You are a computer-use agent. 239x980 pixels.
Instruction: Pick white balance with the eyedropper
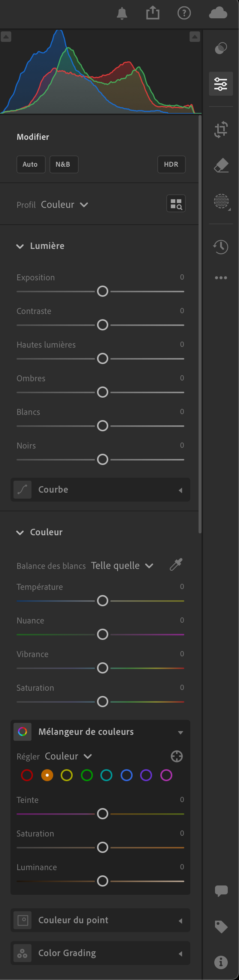tap(176, 564)
